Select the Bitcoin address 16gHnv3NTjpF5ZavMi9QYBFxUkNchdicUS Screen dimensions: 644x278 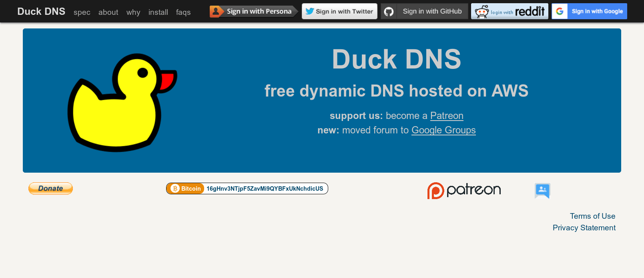(265, 189)
